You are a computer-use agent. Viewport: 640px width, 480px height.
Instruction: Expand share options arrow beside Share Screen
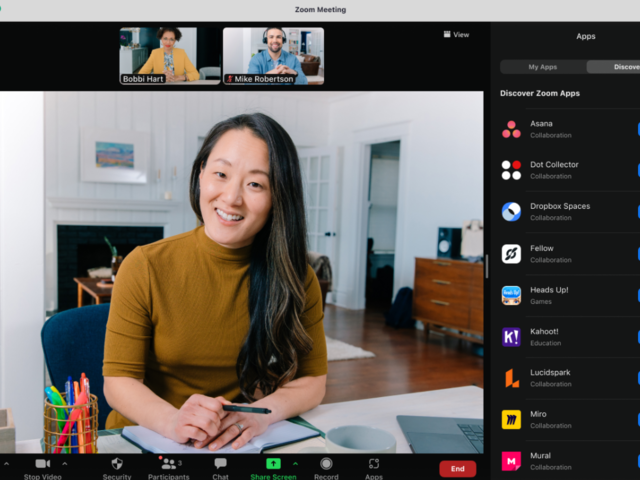[295, 464]
